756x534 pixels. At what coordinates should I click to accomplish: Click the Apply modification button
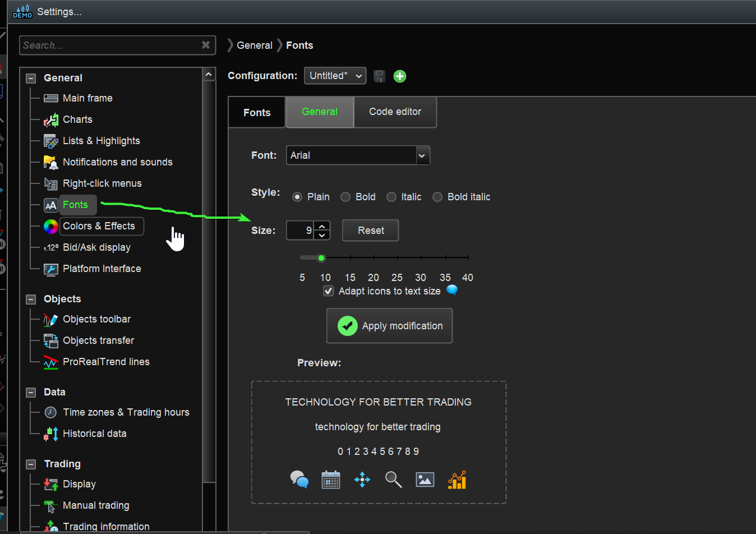click(x=390, y=326)
